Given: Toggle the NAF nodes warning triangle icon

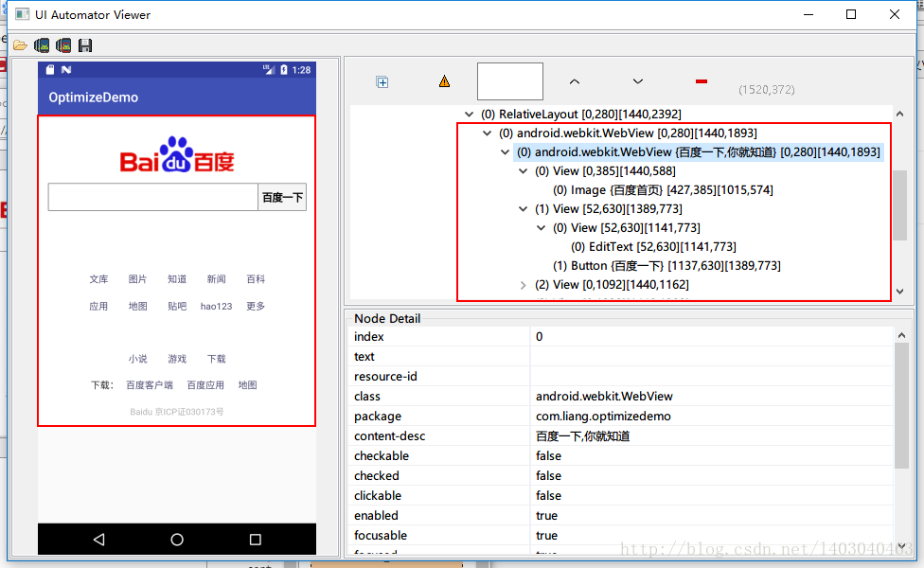Looking at the screenshot, I should click(444, 81).
